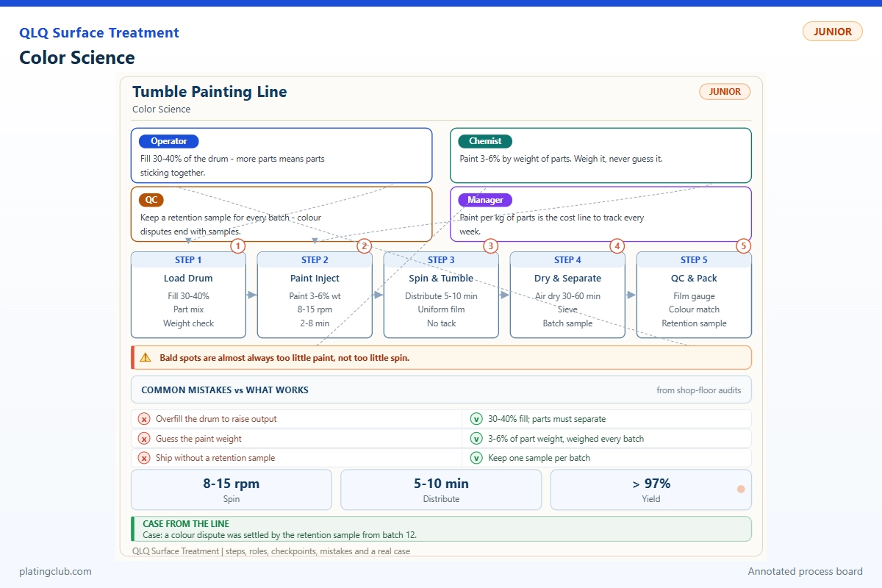Select the "5-10 min" Distribute stat card
Image resolution: width=882 pixels, height=588 pixels.
441,490
